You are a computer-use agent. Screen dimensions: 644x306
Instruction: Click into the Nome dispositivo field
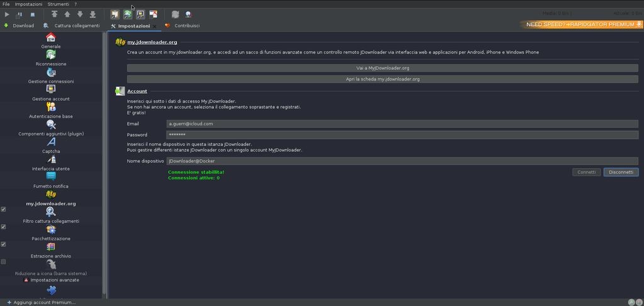(x=402, y=161)
